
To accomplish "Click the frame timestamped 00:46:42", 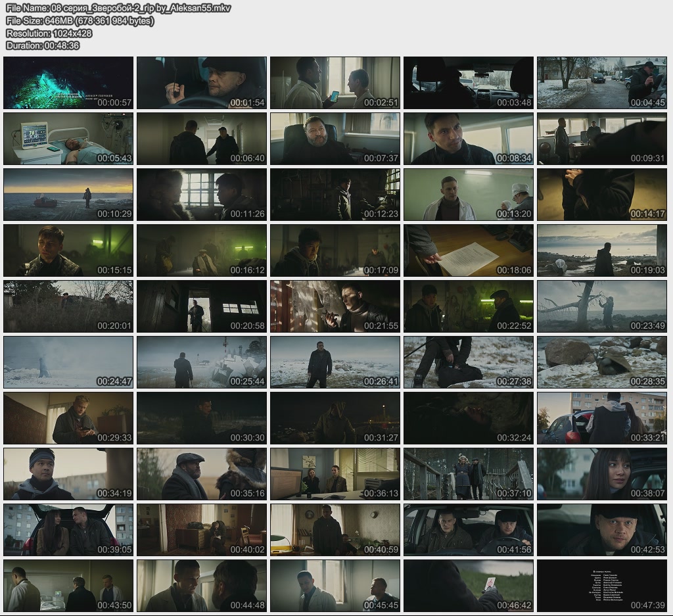I will pos(469,586).
